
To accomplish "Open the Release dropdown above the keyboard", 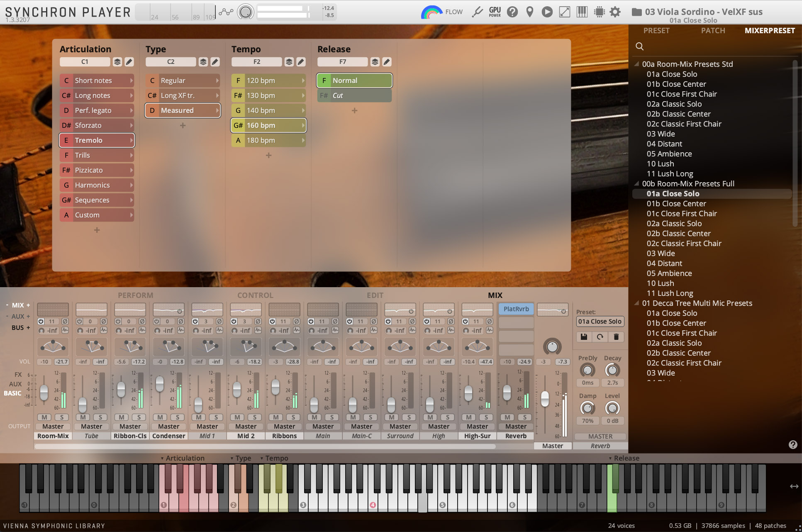I will coord(624,458).
